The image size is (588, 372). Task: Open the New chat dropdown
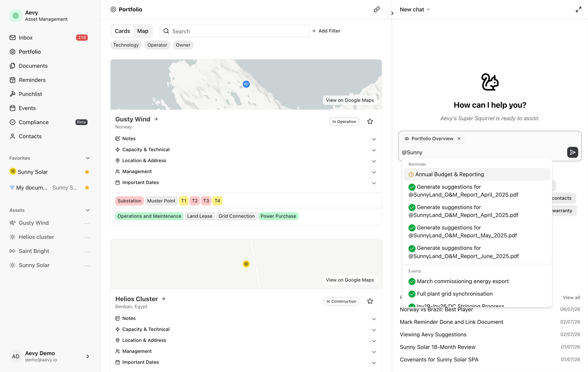pos(415,10)
